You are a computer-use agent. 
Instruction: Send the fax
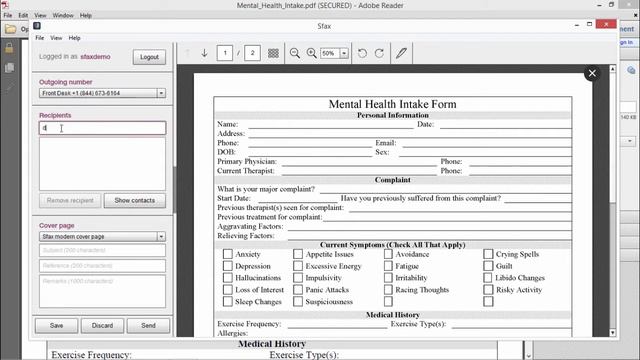[149, 325]
